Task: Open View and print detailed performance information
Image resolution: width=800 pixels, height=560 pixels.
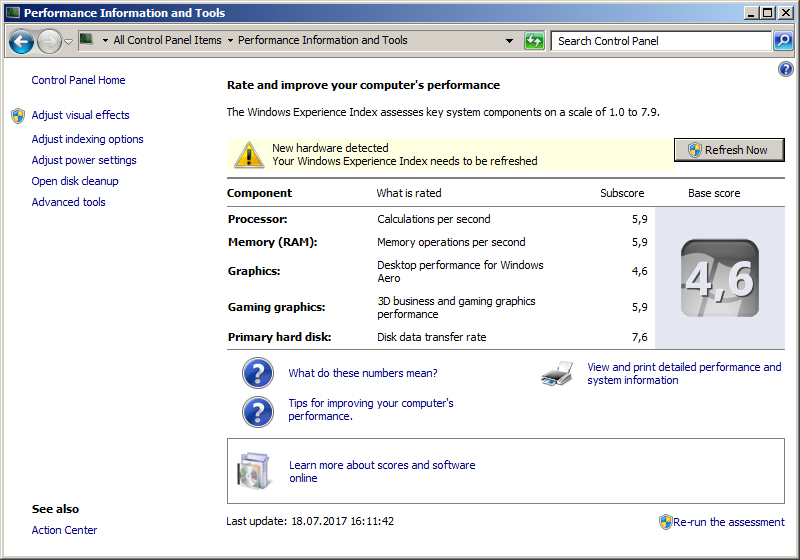Action: (x=684, y=373)
